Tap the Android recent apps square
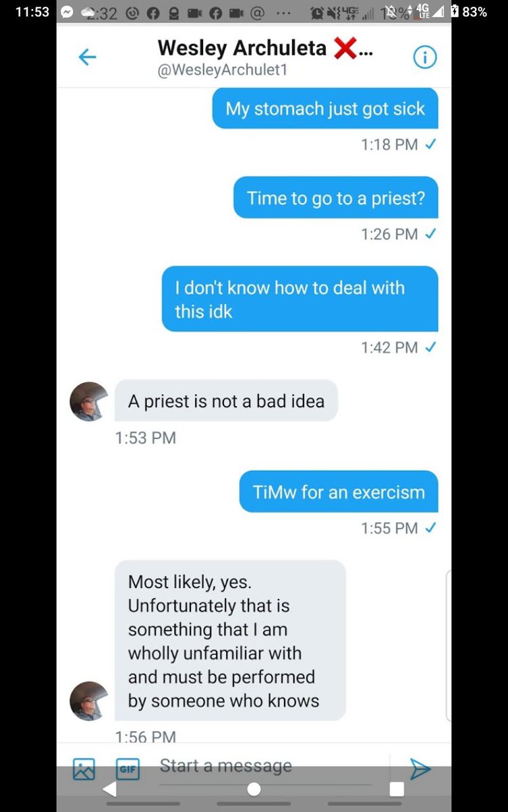The image size is (508, 812). [x=397, y=789]
